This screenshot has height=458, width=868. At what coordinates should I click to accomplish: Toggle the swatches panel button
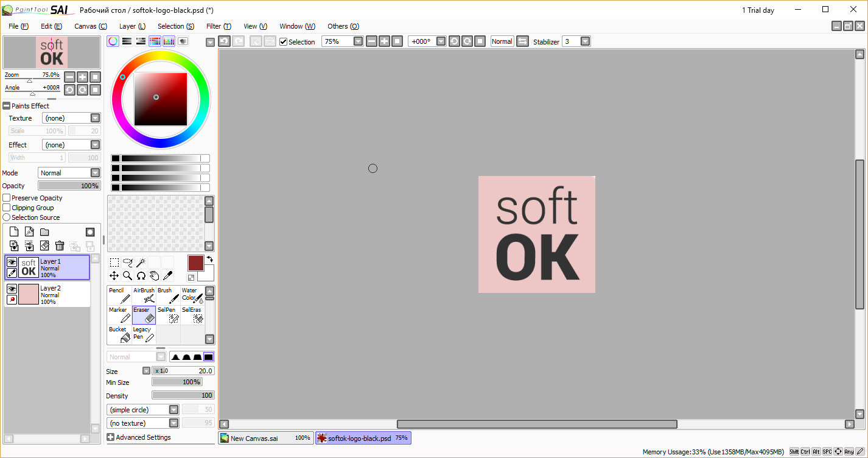[169, 41]
